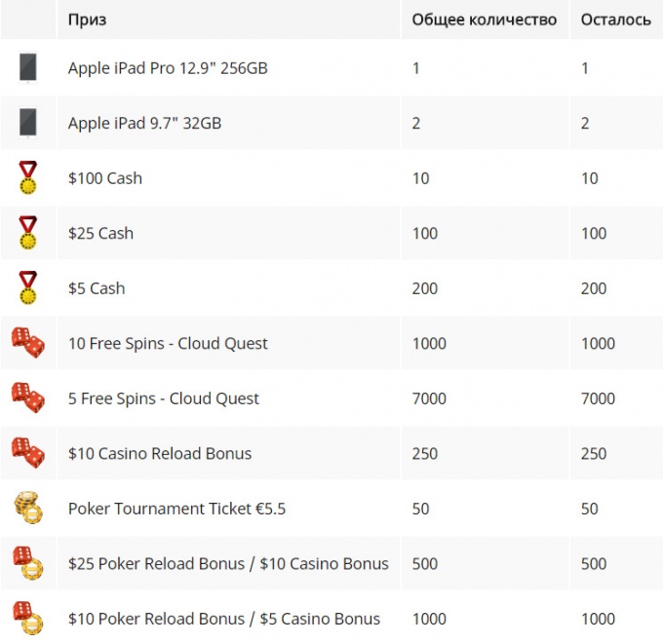Click the Poker Tournament Ticket €5.5 label
Screen dimensions: 663x644
point(176,509)
